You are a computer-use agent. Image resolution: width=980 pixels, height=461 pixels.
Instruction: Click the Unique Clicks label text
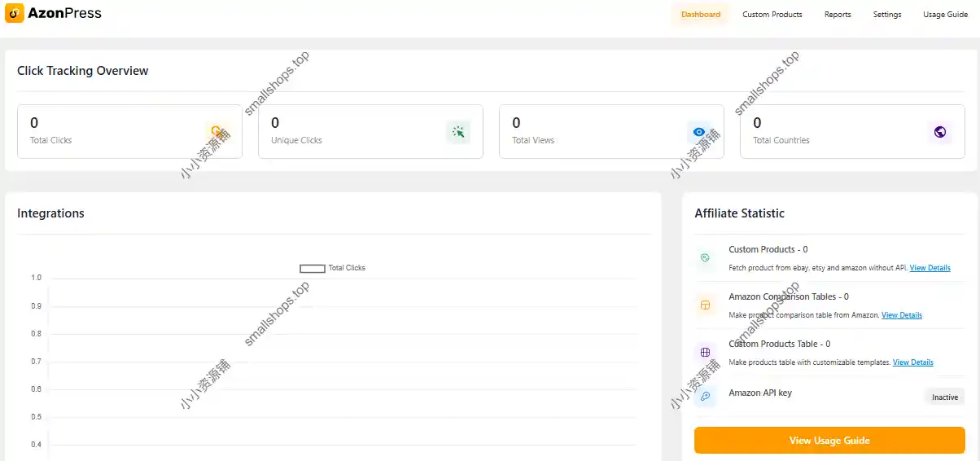296,140
